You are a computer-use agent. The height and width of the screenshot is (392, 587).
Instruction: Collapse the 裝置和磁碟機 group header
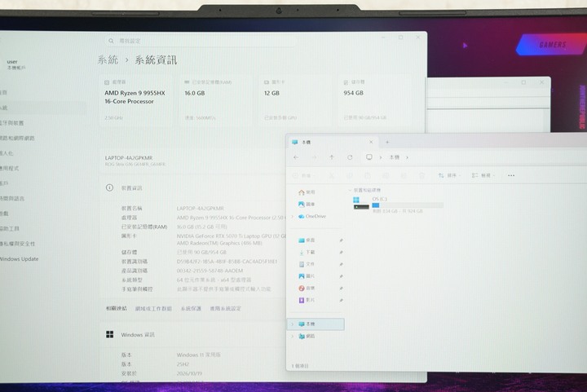pos(350,190)
